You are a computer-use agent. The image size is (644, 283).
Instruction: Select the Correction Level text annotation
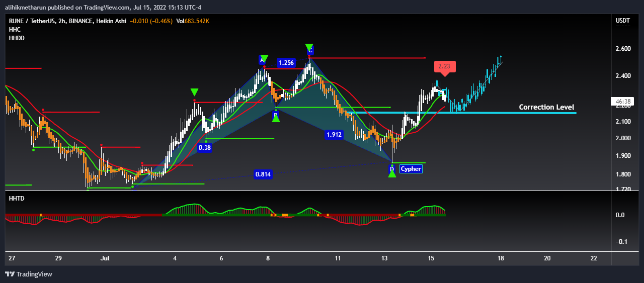tap(546, 107)
